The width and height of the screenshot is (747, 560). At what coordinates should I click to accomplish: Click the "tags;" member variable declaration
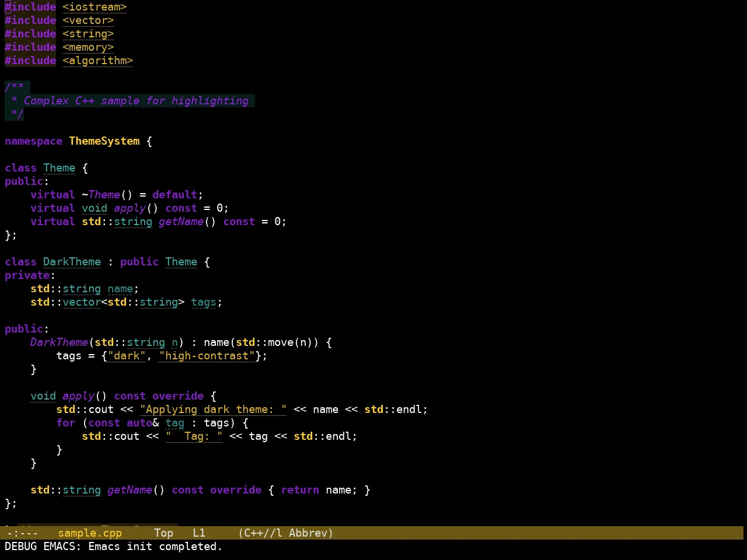point(207,302)
